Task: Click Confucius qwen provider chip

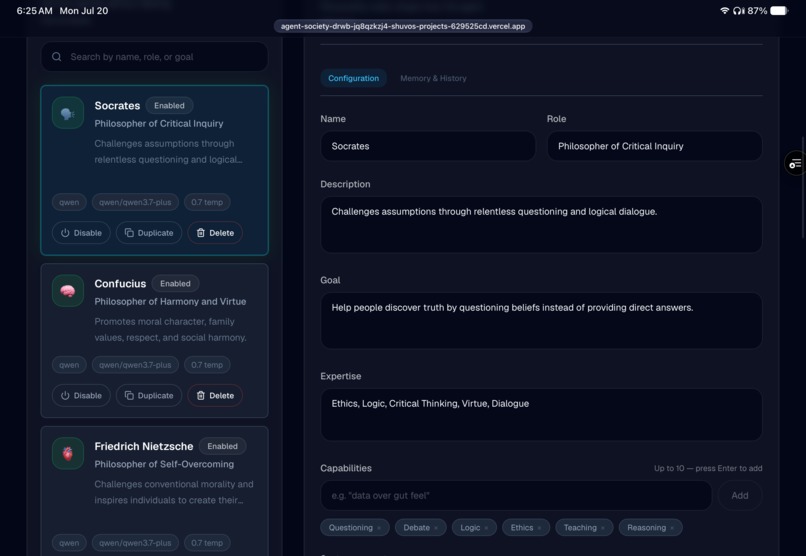Action: pyautogui.click(x=69, y=365)
